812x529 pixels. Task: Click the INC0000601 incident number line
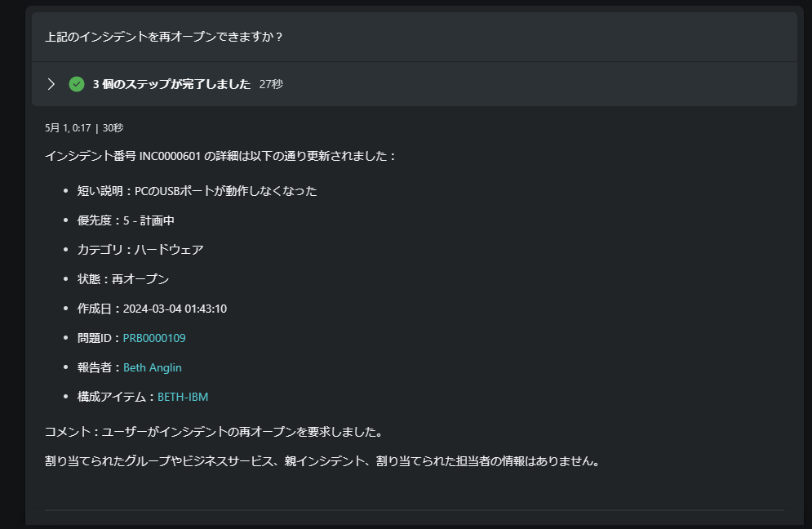click(x=221, y=156)
